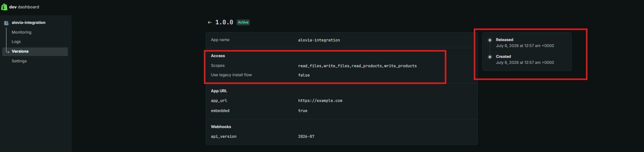Click the App name value alovia-integration
The width and height of the screenshot is (644, 152).
point(319,40)
